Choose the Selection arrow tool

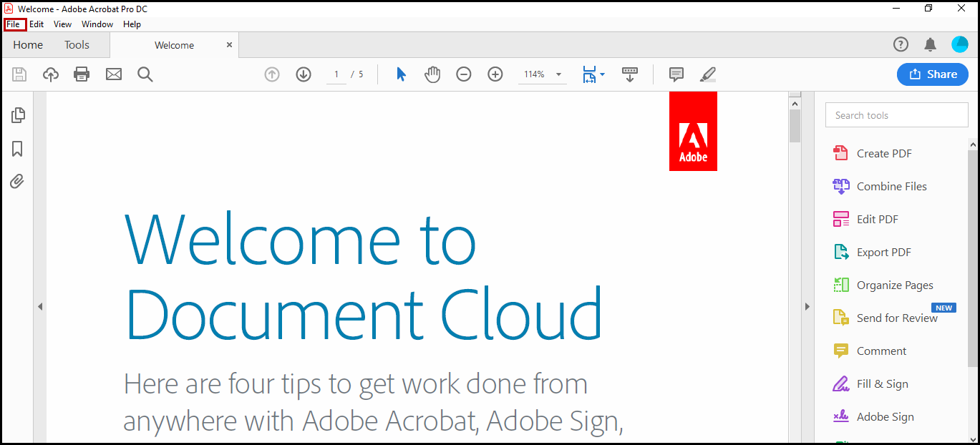click(x=401, y=74)
